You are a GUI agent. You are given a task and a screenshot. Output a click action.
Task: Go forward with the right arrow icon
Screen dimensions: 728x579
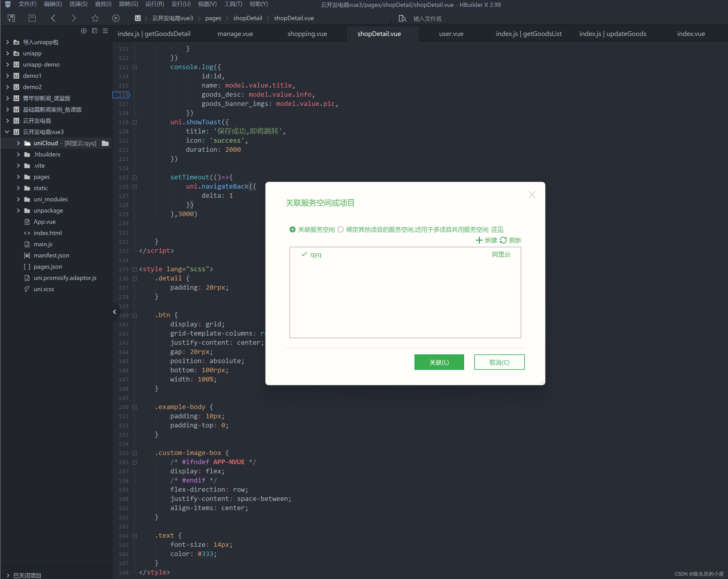coord(74,18)
